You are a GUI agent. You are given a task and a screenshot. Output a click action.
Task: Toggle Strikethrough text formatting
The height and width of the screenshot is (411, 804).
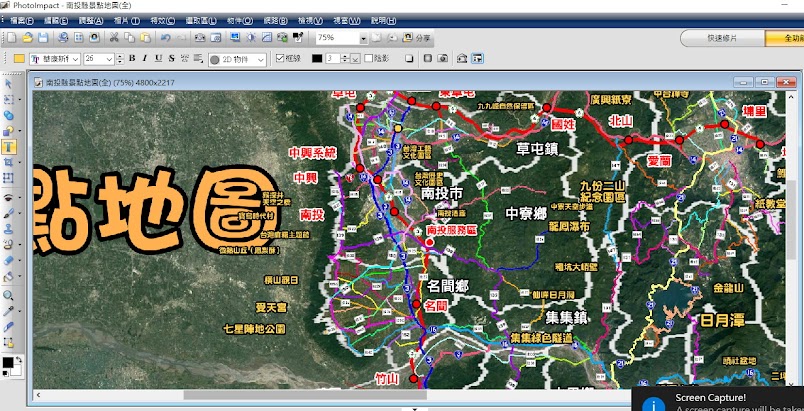pos(172,58)
